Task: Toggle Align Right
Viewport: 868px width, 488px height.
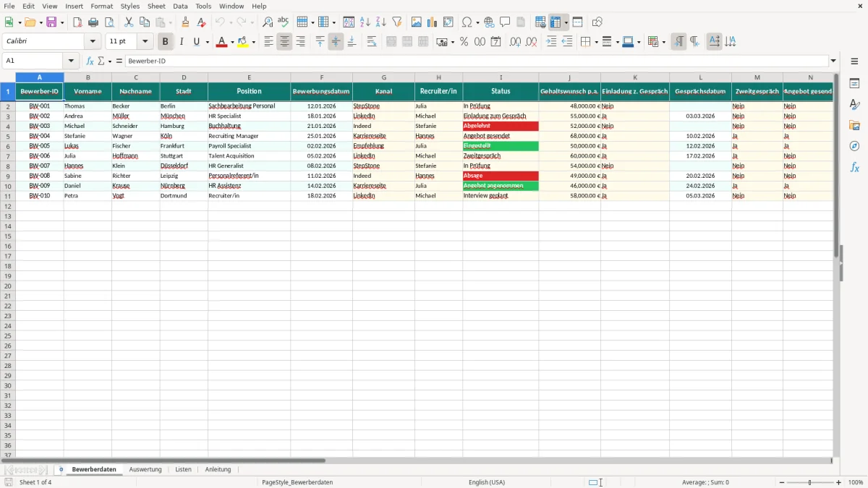Action: coord(300,42)
